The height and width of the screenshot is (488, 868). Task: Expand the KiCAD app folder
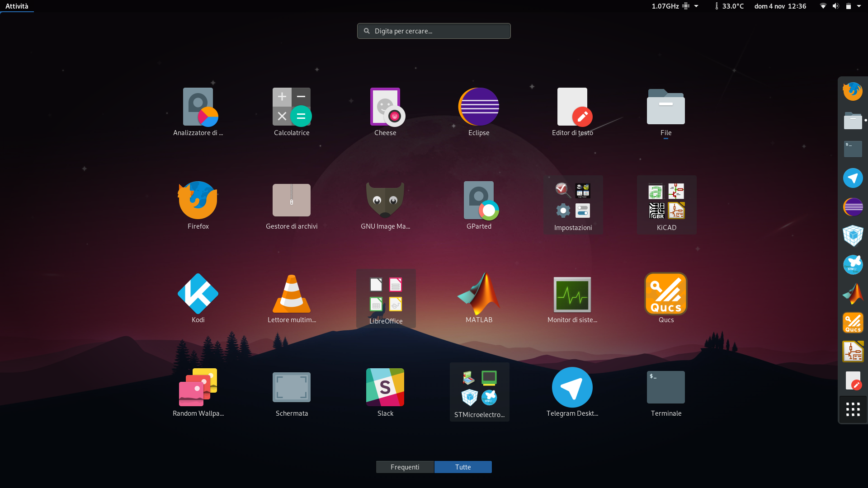pyautogui.click(x=666, y=205)
